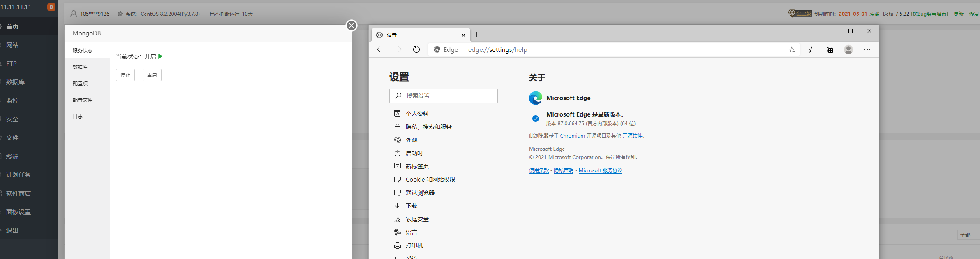Open the 服务状态 tab in MongoDB
Screen dimensions: 980x259
coord(83,50)
